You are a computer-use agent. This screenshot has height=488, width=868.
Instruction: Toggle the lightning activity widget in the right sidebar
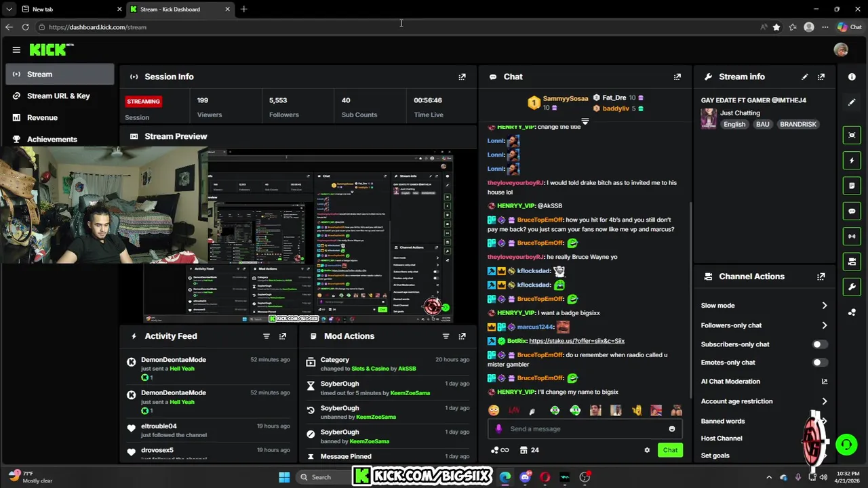pos(852,161)
